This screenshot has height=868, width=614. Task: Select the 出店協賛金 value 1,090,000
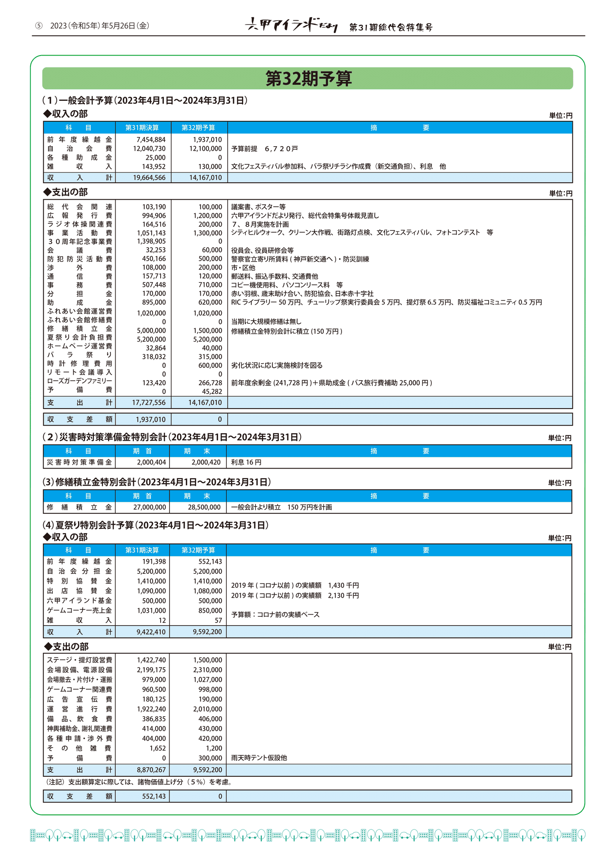(151, 591)
